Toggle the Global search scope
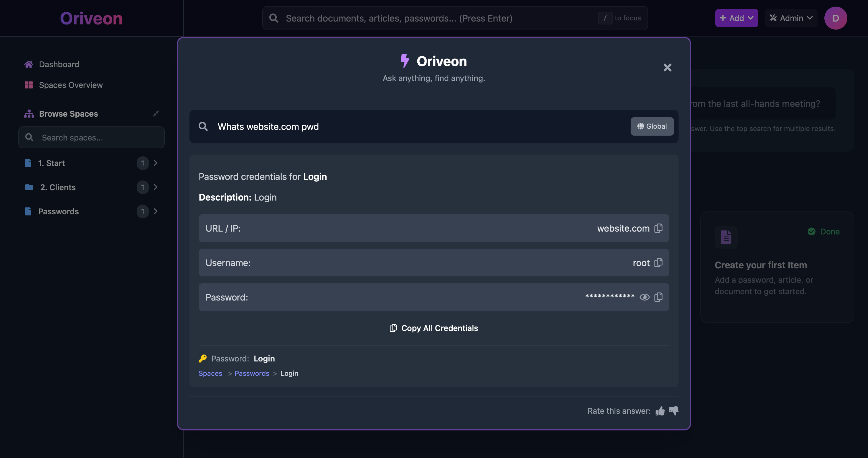Screen dimensions: 868x458 point(652,126)
